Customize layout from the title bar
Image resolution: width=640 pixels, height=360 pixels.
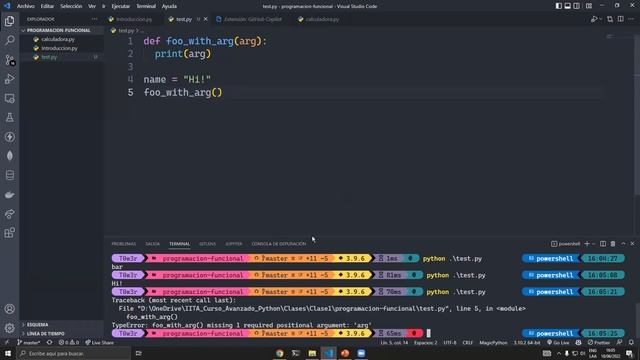coord(589,6)
